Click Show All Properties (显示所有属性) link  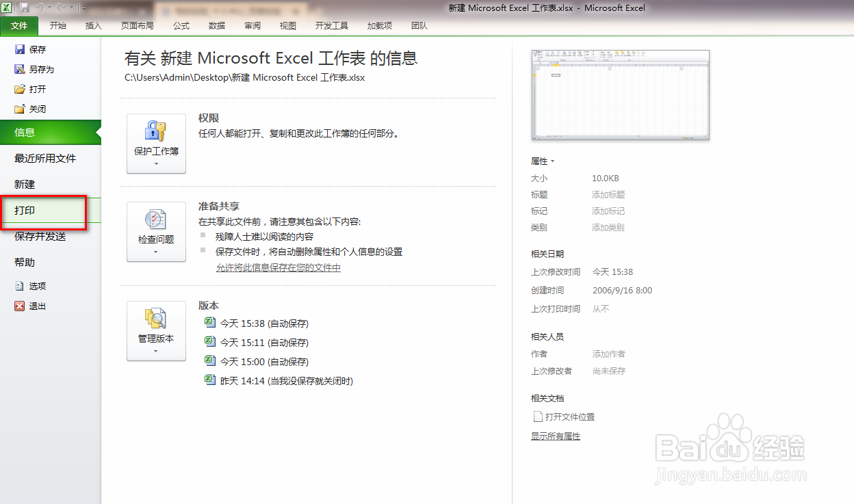coord(556,436)
